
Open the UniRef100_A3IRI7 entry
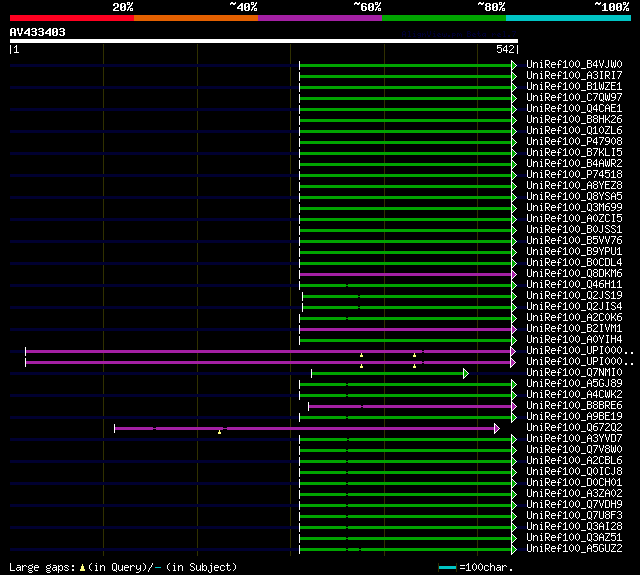tap(574, 76)
